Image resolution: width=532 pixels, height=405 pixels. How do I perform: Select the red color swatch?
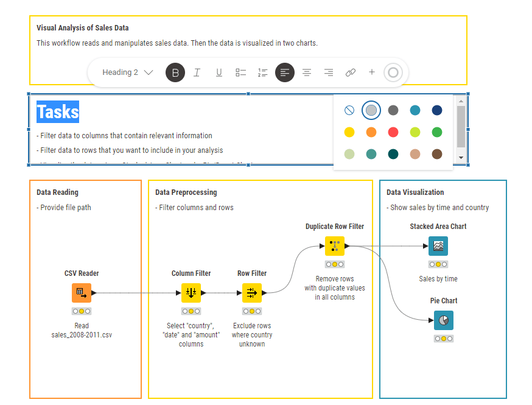pyautogui.click(x=393, y=132)
